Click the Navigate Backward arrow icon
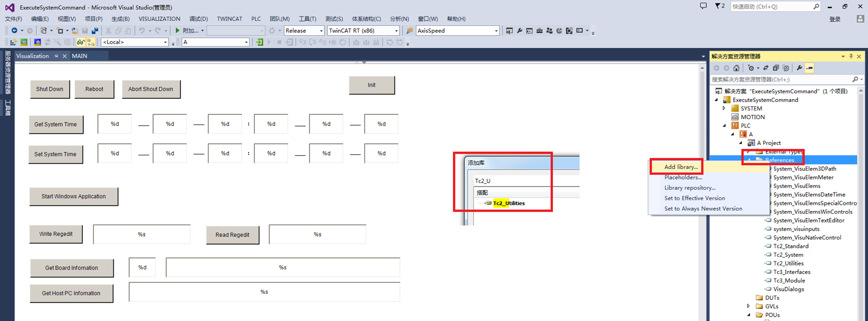Screen dimensions: 868x321 (15, 30)
